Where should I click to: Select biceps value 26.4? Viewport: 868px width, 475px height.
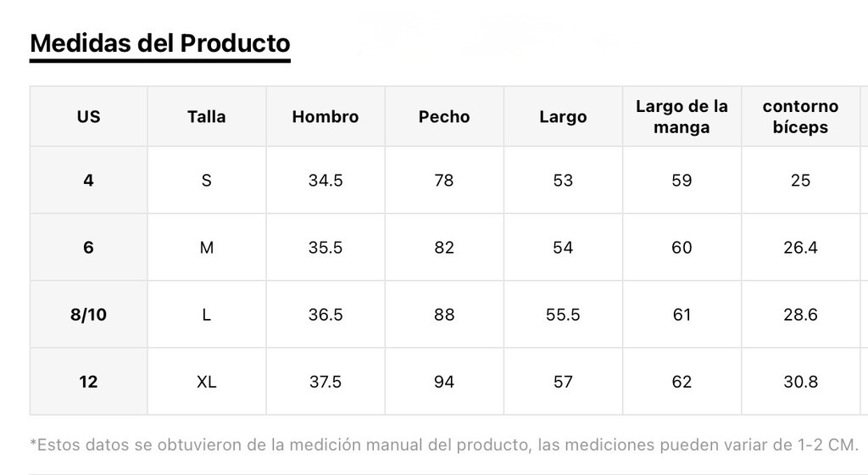[800, 247]
